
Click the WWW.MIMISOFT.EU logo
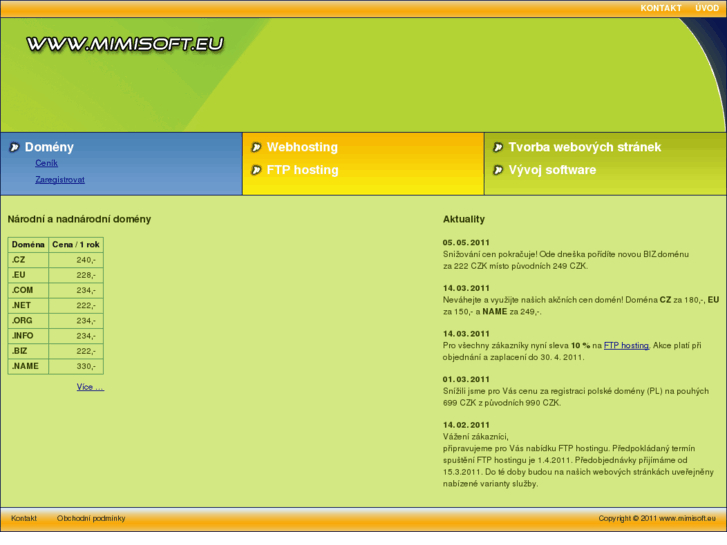click(125, 44)
